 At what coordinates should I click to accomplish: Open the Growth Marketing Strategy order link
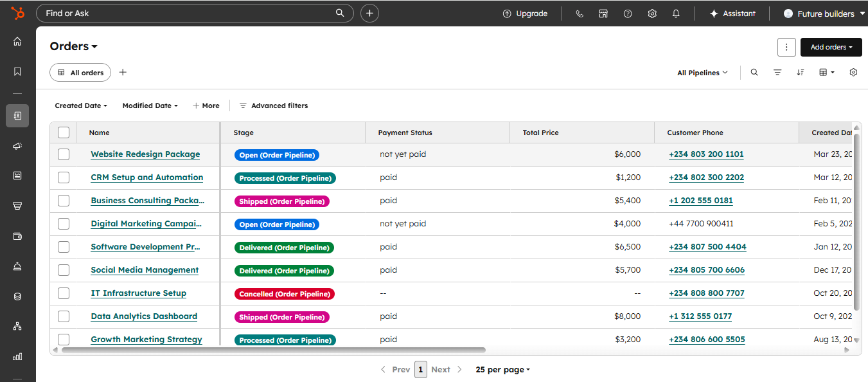(146, 340)
